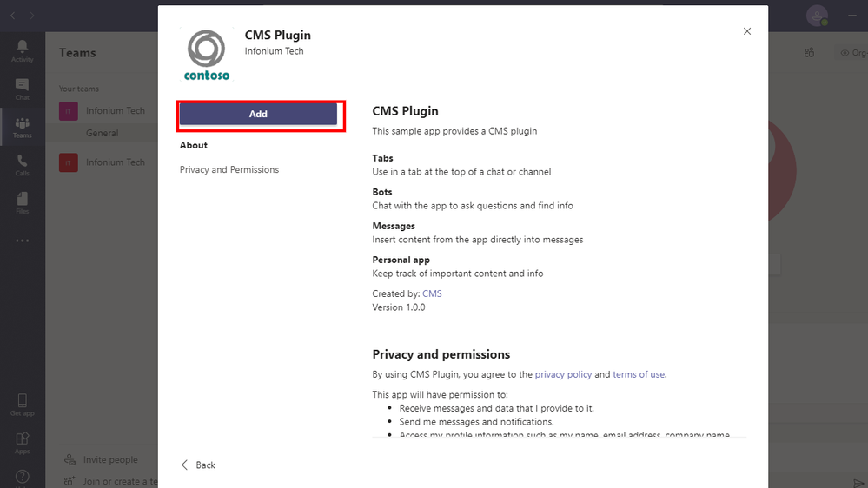Open the Activity bell icon
This screenshot has width=868, height=488.
(x=22, y=51)
